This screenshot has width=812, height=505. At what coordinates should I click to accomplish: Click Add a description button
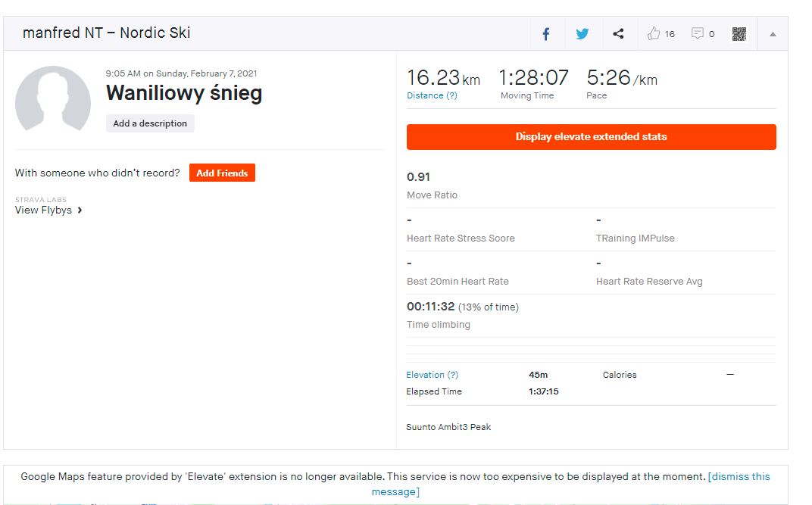150,123
